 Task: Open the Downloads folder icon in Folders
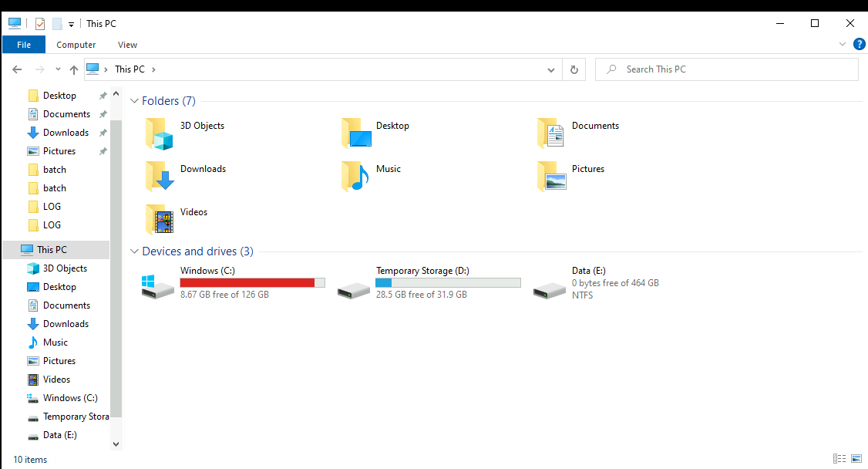click(x=160, y=177)
